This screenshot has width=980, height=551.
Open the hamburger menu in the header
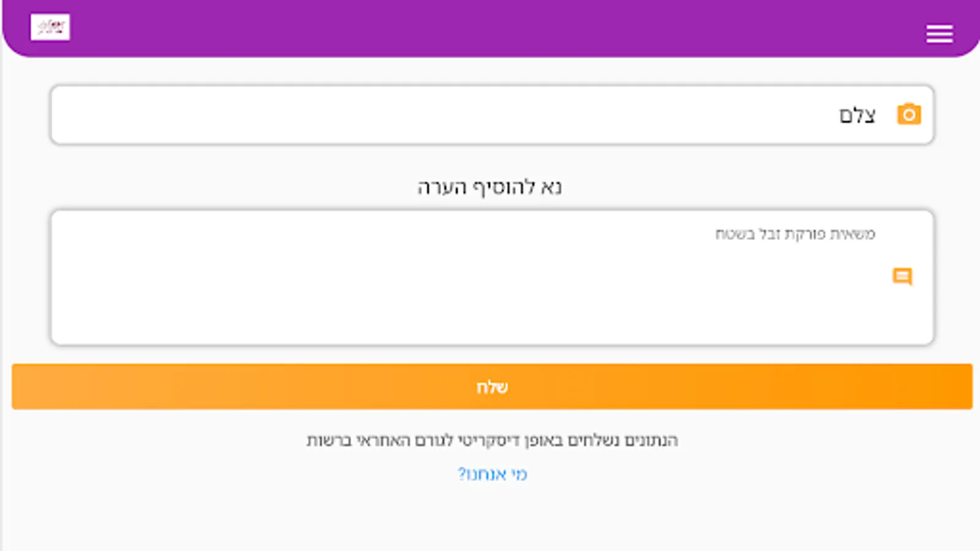[x=939, y=34]
